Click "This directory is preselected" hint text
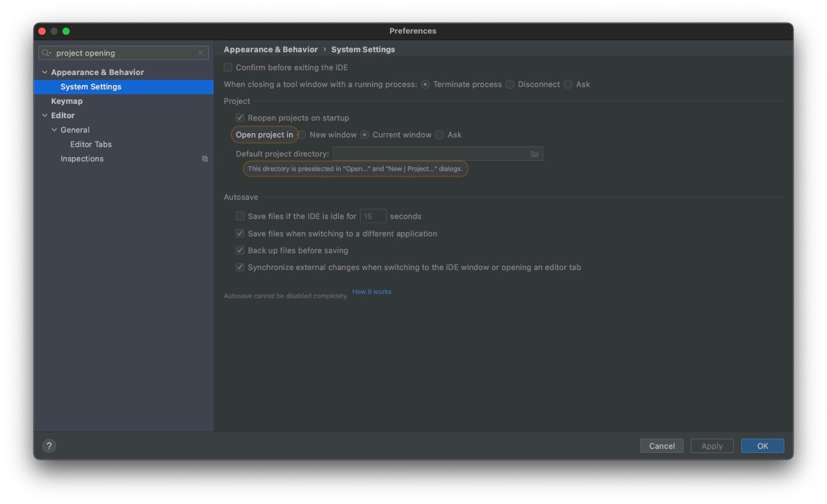This screenshot has height=504, width=827. (355, 169)
